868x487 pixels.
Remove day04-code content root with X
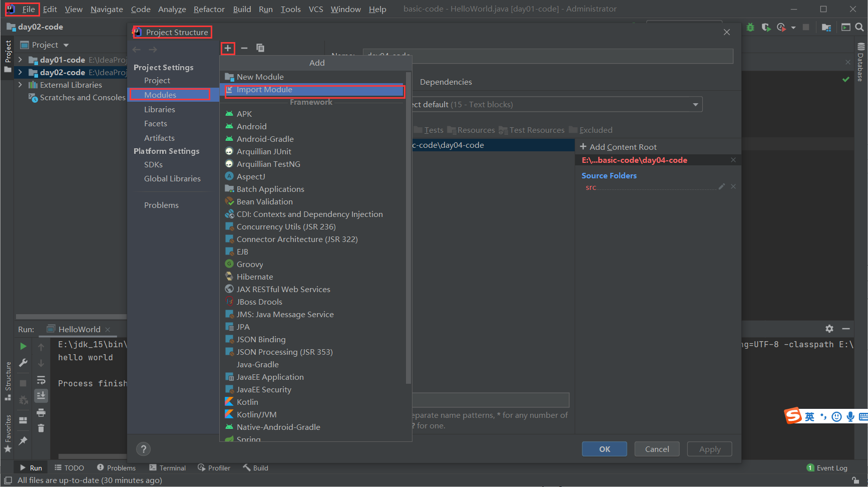pos(733,160)
